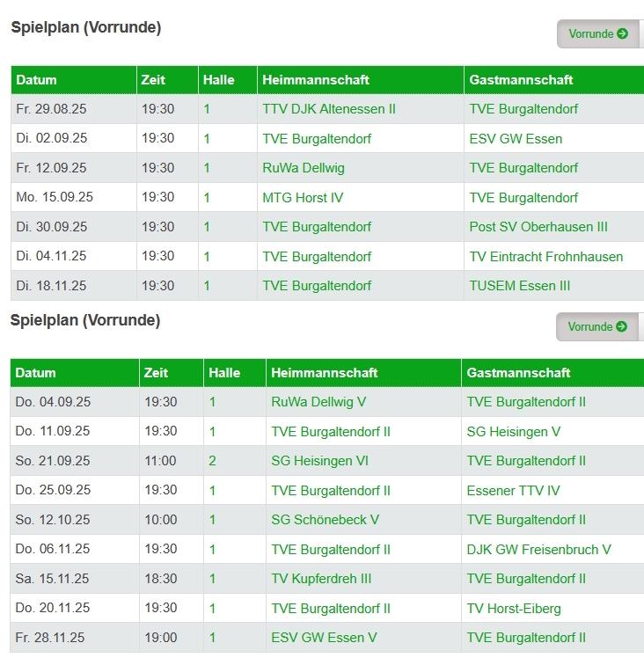Click hall 1 link in the 29.08.25 row
Viewport: 644px width, 665px height.
(207, 109)
